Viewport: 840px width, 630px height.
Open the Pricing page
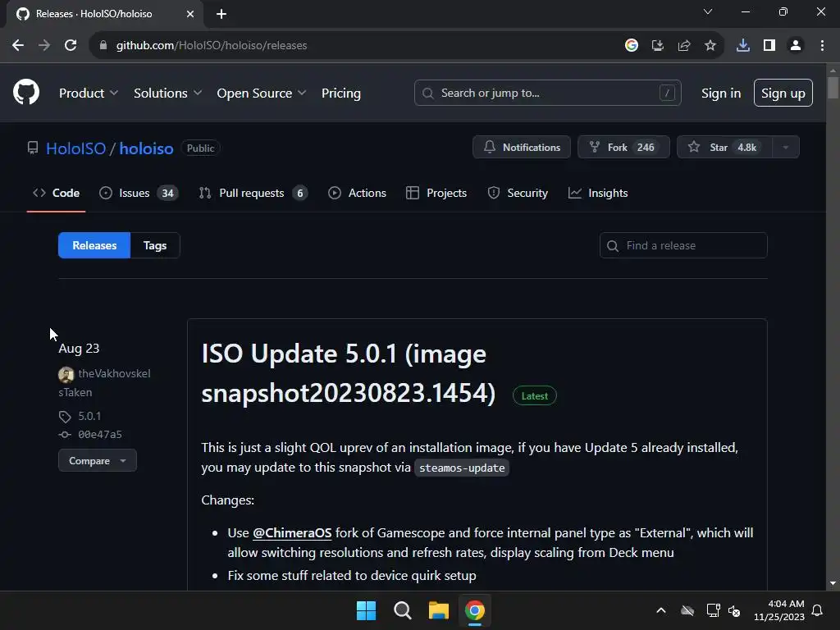341,94
